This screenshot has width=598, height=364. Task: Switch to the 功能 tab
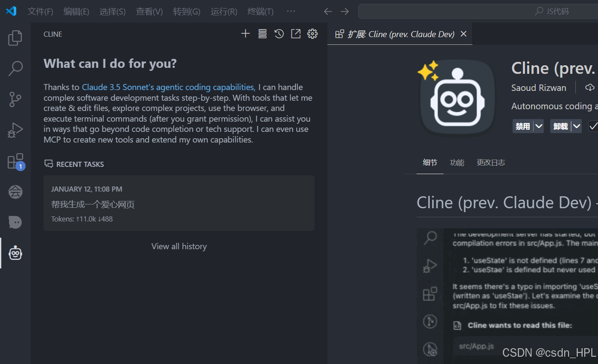(x=457, y=163)
